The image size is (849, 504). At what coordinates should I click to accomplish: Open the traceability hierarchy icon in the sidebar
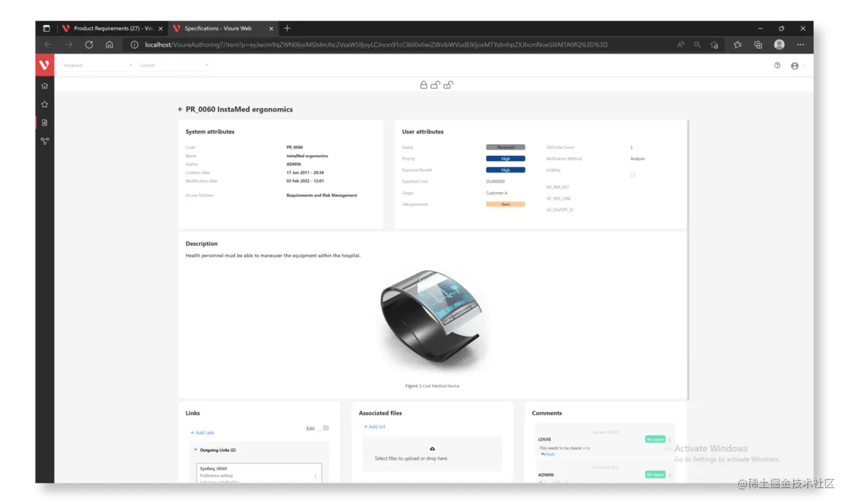(x=44, y=141)
